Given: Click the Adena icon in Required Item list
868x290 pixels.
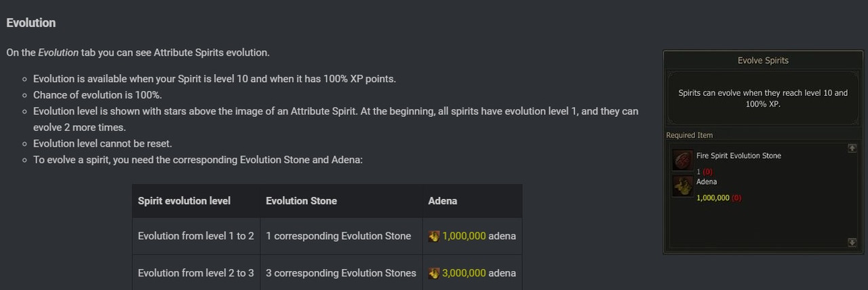Looking at the screenshot, I should 682,186.
